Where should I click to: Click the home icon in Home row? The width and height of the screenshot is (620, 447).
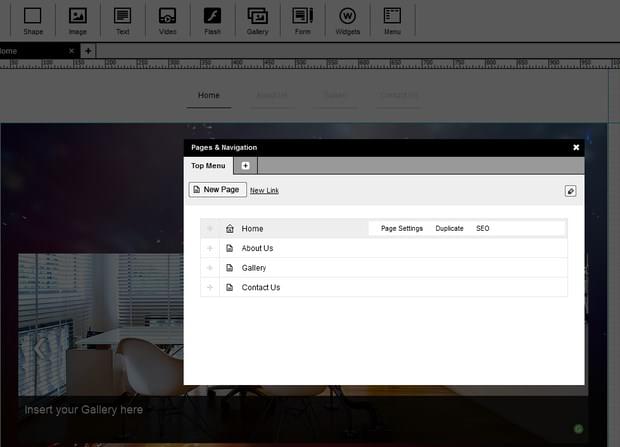point(229,228)
